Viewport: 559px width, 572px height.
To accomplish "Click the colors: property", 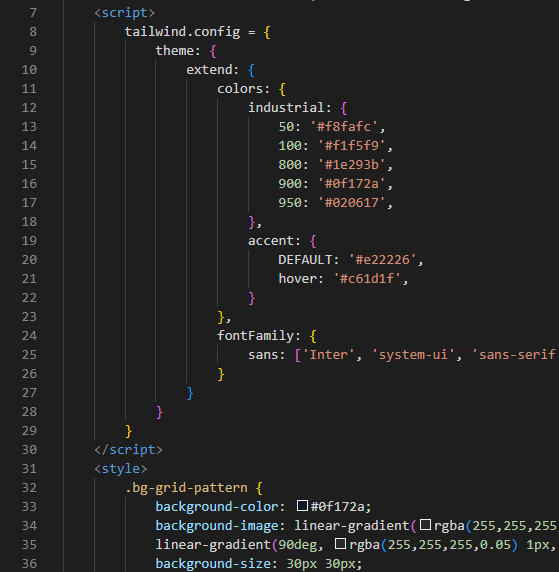I will tap(243, 89).
